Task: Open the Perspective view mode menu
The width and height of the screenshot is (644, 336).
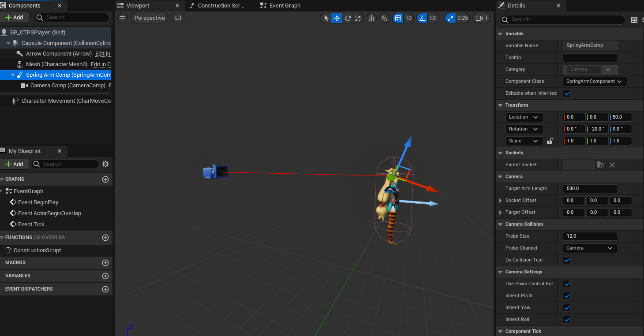Action: [150, 18]
